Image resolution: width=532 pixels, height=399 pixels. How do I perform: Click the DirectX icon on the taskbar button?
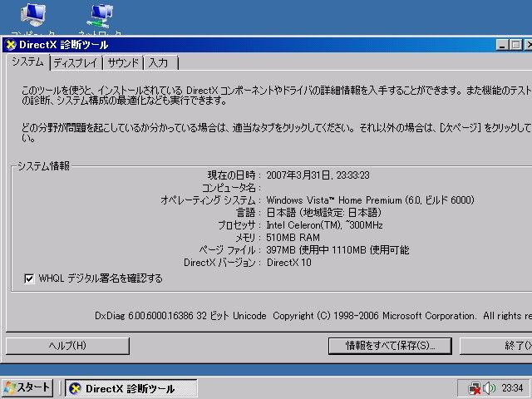(x=76, y=388)
